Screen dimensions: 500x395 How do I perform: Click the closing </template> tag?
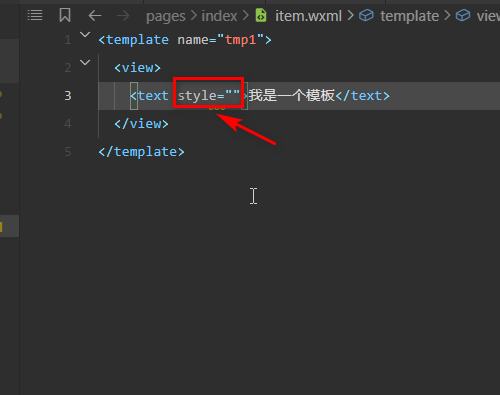coord(141,152)
